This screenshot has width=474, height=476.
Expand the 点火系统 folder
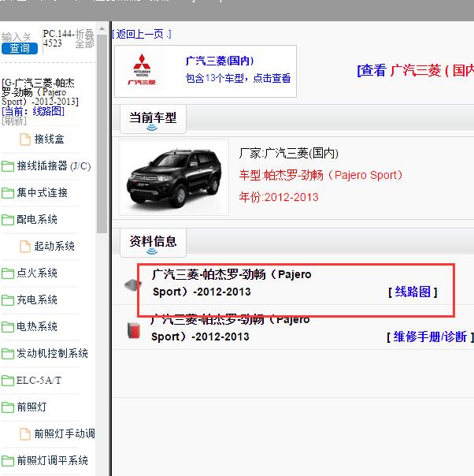click(x=37, y=273)
